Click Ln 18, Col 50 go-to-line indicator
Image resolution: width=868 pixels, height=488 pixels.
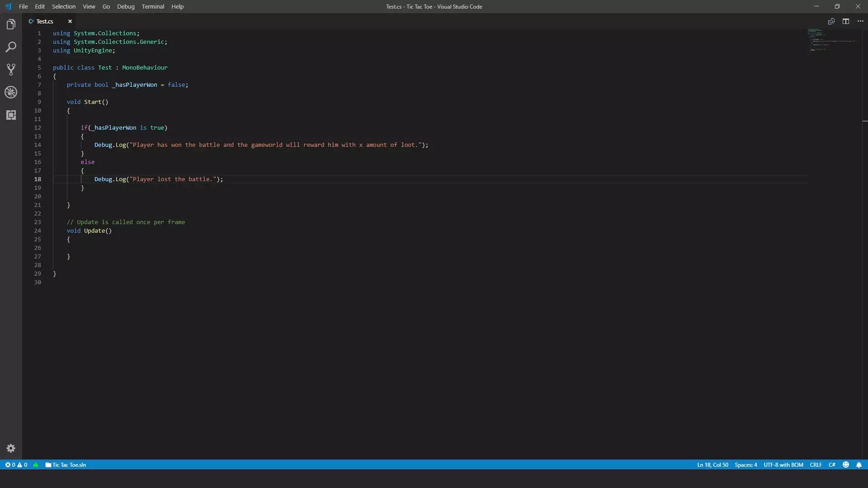tap(712, 465)
